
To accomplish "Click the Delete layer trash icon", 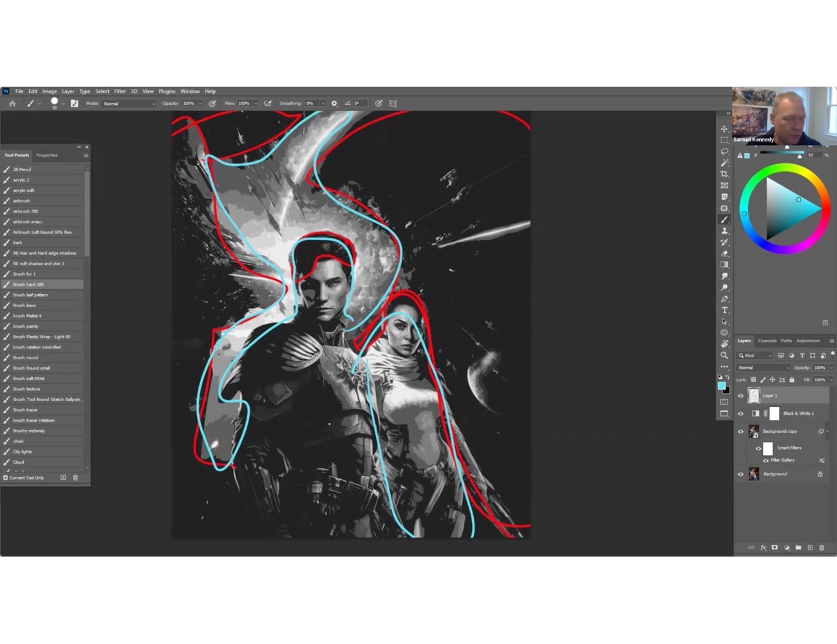I will 822,547.
